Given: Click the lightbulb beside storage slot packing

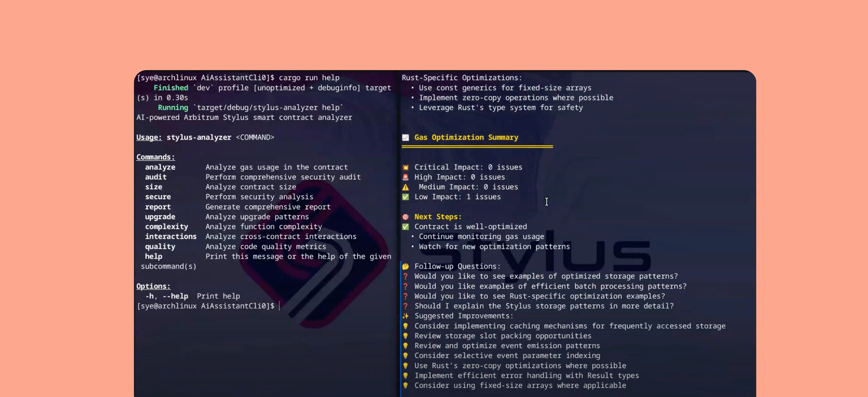Looking at the screenshot, I should [405, 336].
